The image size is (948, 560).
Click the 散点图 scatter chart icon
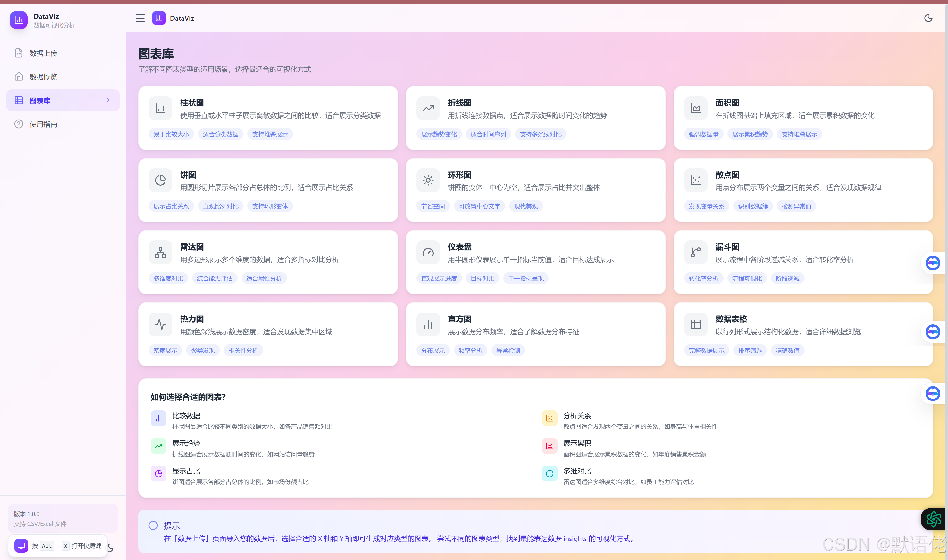pos(696,180)
